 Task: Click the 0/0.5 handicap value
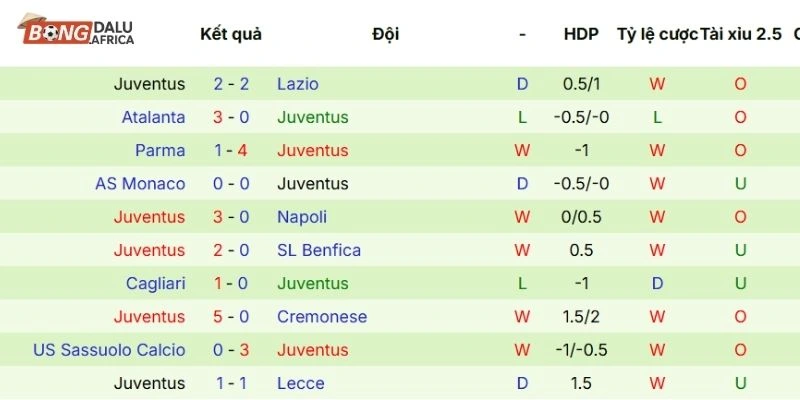581,217
